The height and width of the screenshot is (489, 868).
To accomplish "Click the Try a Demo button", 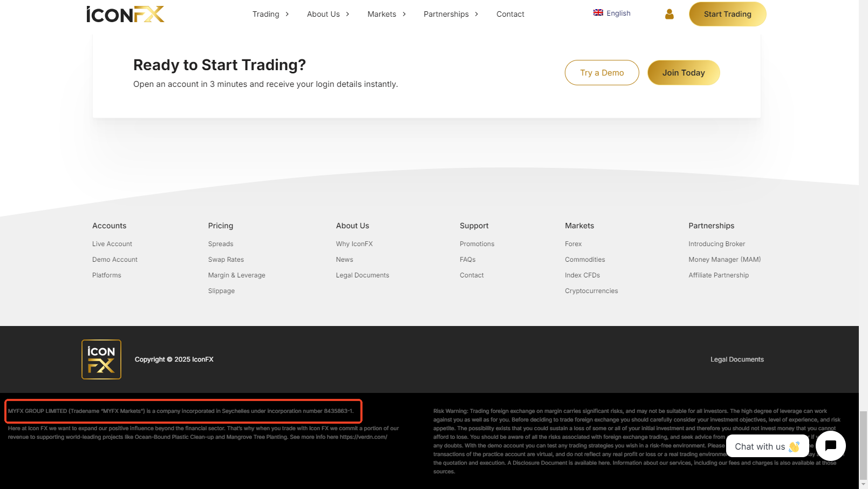I will (602, 73).
